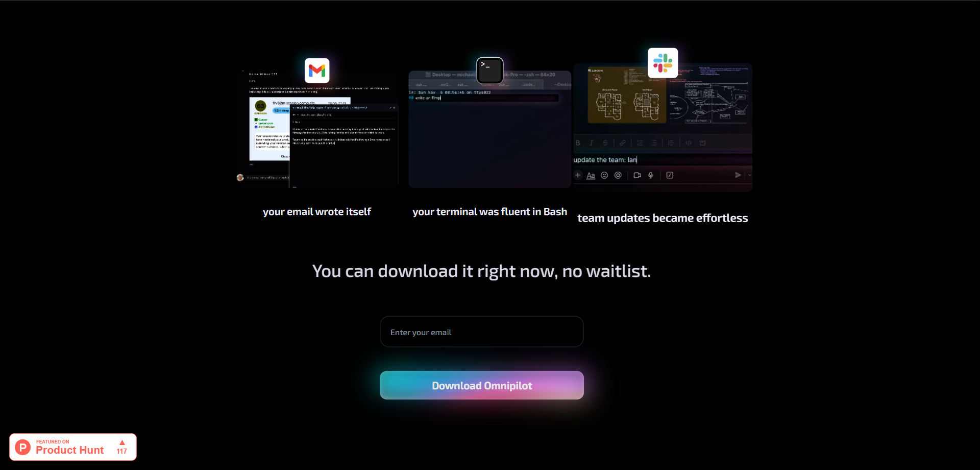This screenshot has width=980, height=470.
Task: Click the Product Hunt upvote arrow
Action: 122,442
